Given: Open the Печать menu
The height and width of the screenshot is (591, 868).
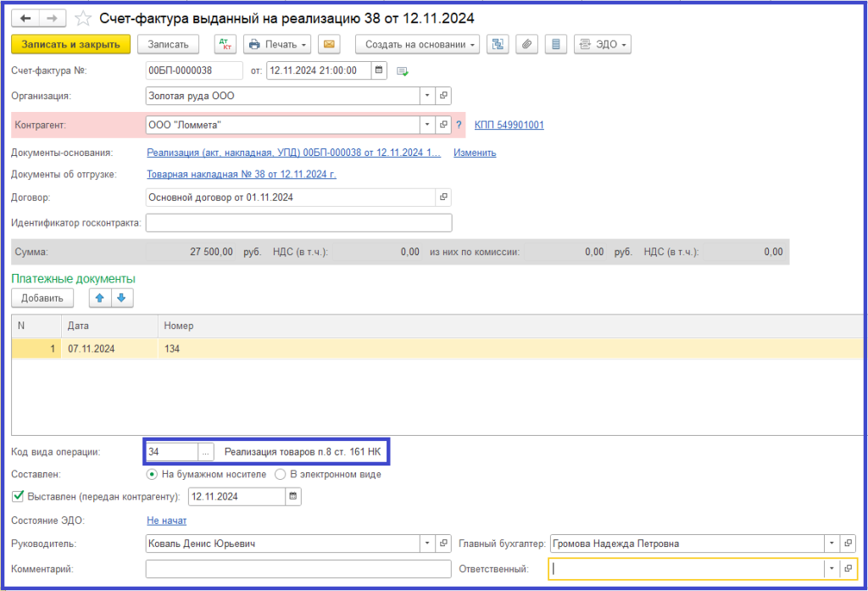Looking at the screenshot, I should [277, 44].
